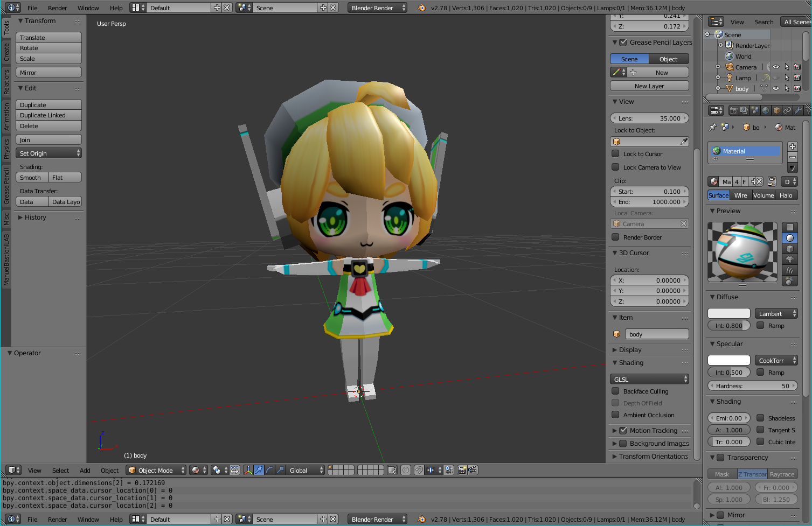
Task: Click Translate button
Action: (x=48, y=38)
